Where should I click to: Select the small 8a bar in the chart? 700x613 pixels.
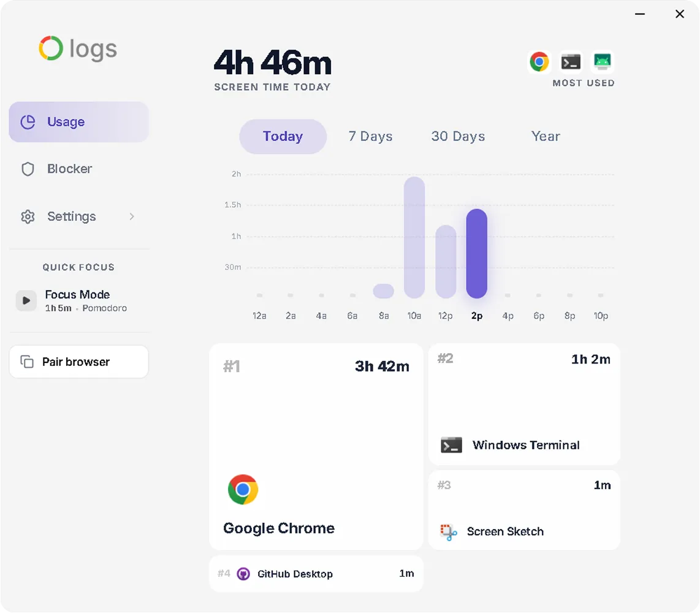(x=384, y=291)
